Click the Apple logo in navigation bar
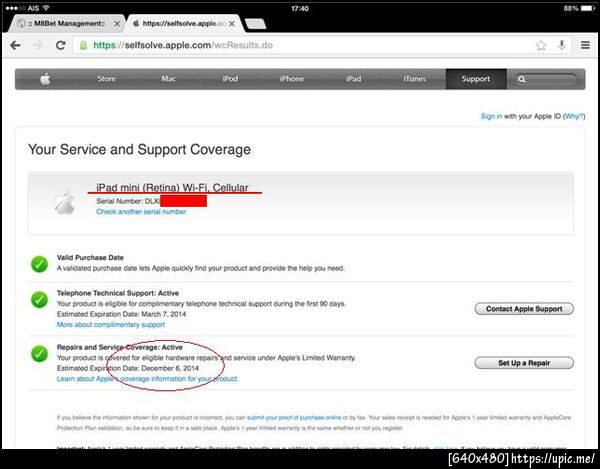 click(45, 79)
